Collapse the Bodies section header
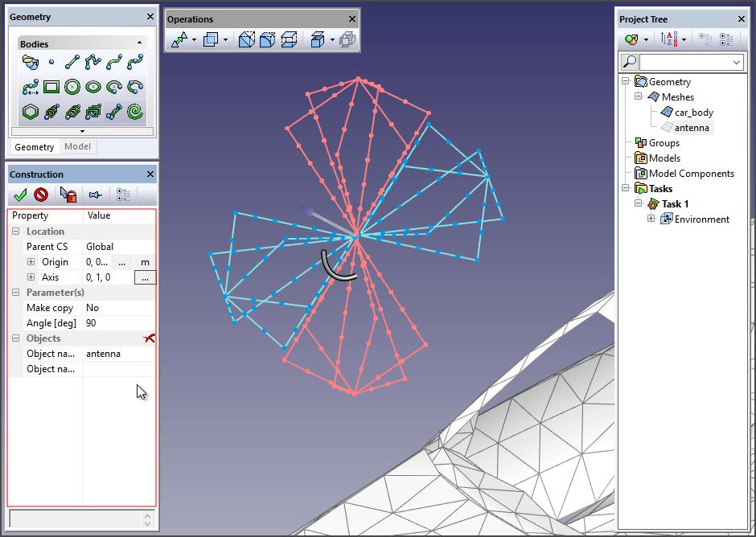The height and width of the screenshot is (537, 756). (140, 43)
